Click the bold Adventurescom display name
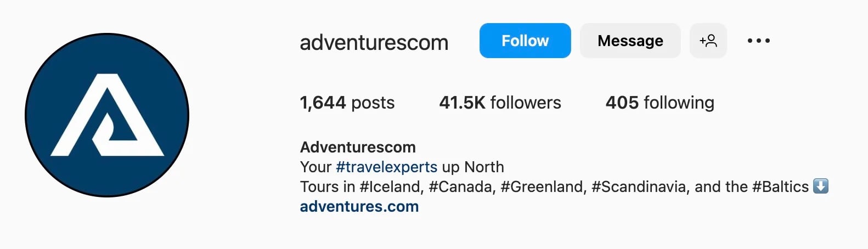The image size is (868, 249). (x=358, y=147)
